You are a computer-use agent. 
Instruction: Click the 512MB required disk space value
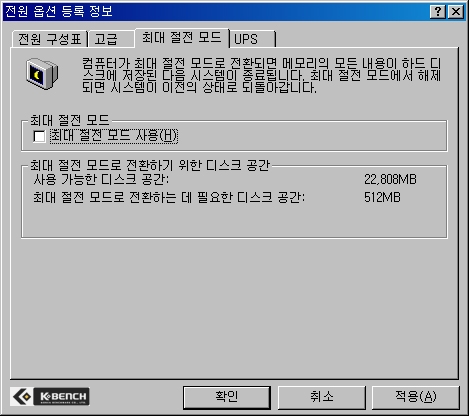[x=382, y=197]
